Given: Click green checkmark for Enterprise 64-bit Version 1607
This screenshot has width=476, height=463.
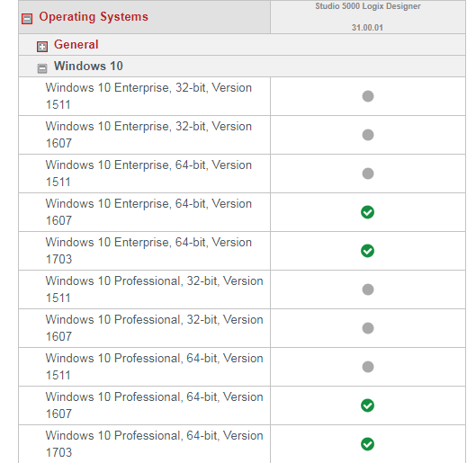Looking at the screenshot, I should point(367,212).
